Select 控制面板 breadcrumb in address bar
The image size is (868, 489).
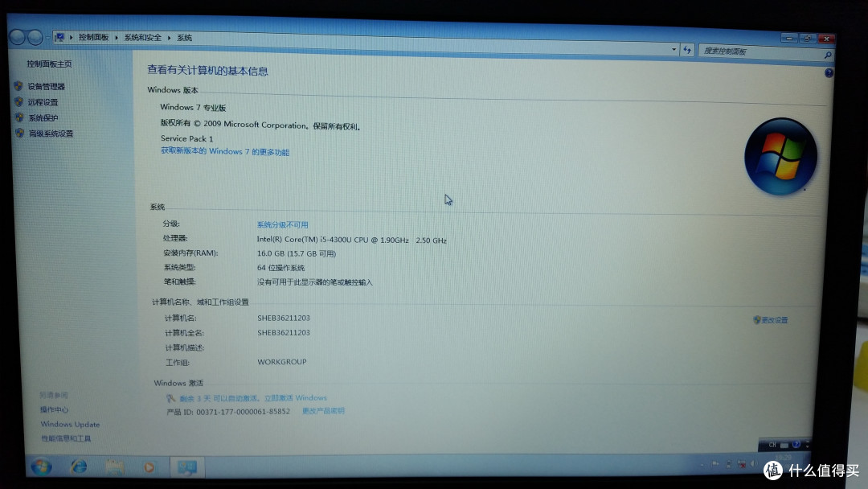[93, 37]
